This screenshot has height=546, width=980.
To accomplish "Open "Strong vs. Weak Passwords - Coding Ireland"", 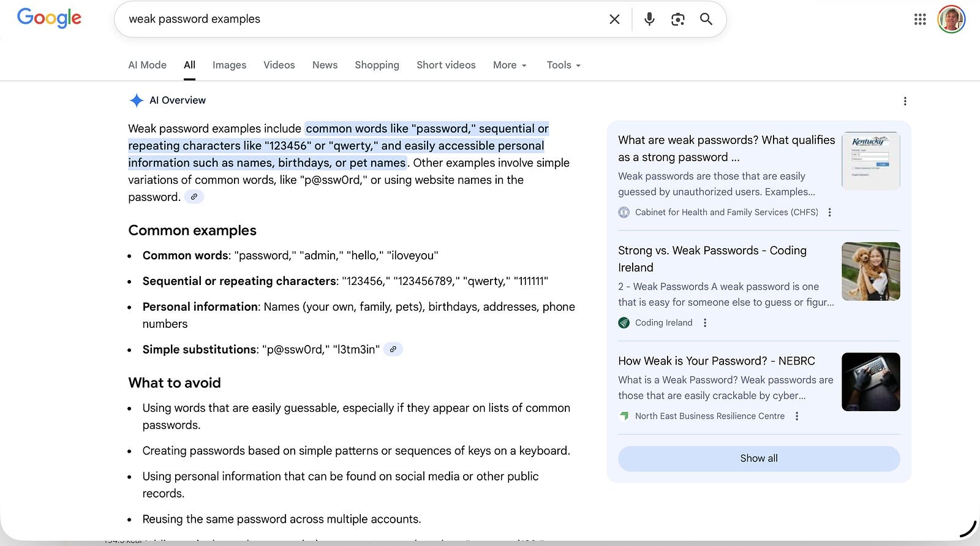I will 712,259.
